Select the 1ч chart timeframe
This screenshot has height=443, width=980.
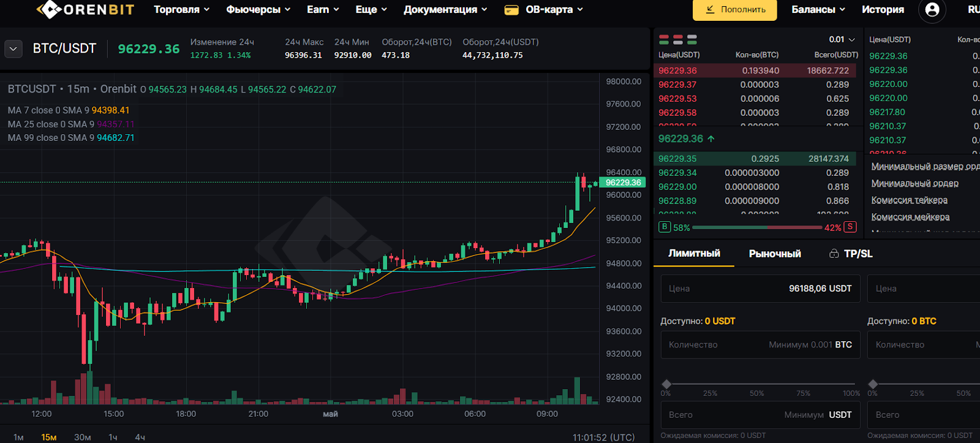point(113,437)
